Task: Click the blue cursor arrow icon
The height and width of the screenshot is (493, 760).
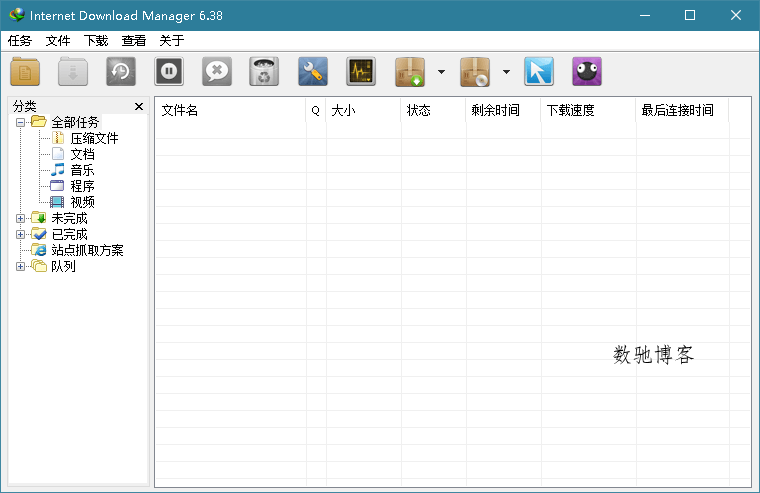Action: 538,72
